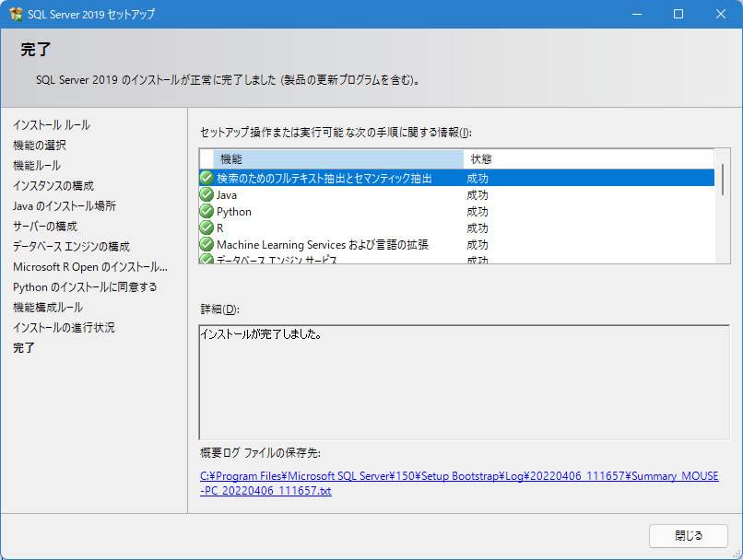
Task: Click the SQL Server setup title bar icon
Action: (16, 14)
